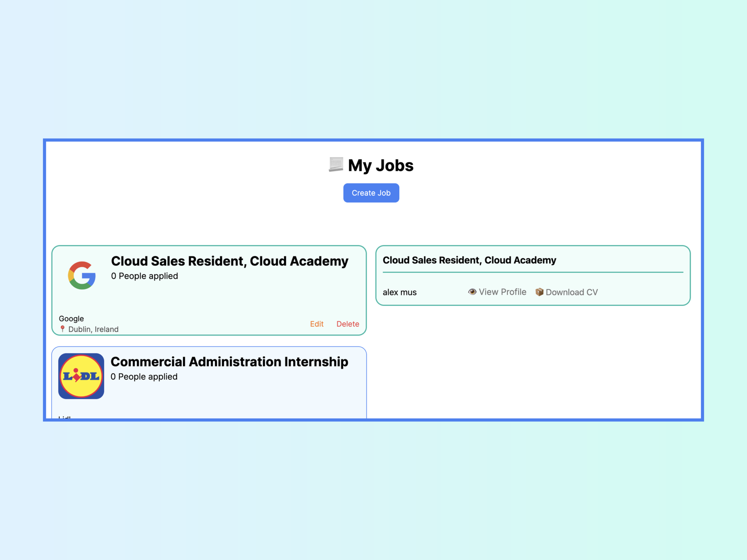
Task: Click the Dublin, Ireland location text
Action: (93, 329)
